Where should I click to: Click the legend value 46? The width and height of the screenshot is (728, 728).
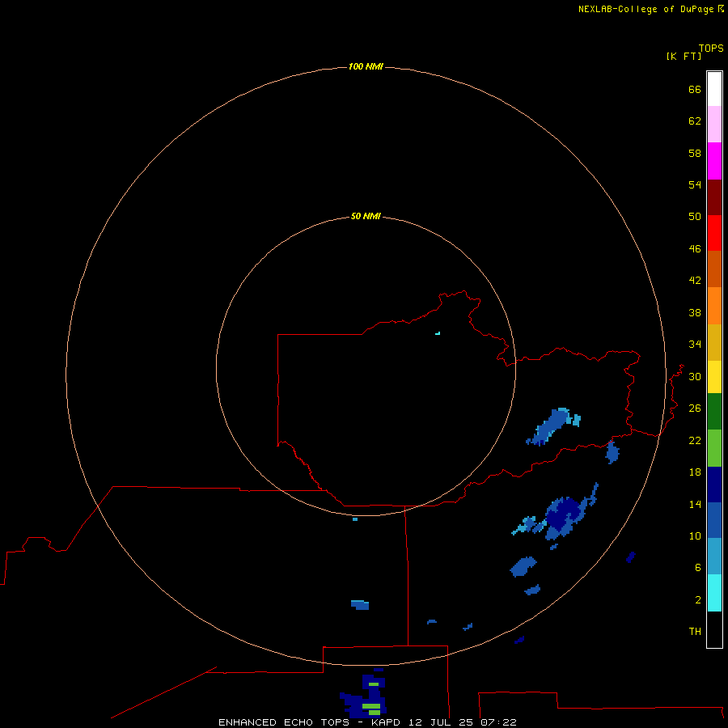695,249
